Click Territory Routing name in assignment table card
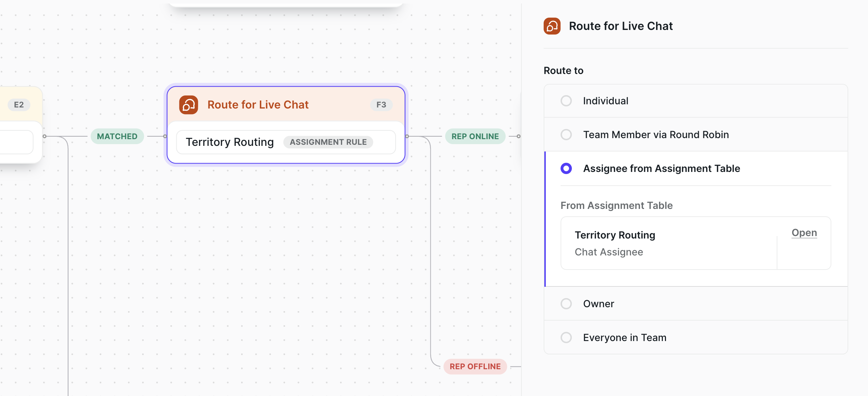This screenshot has height=396, width=868. [x=615, y=235]
